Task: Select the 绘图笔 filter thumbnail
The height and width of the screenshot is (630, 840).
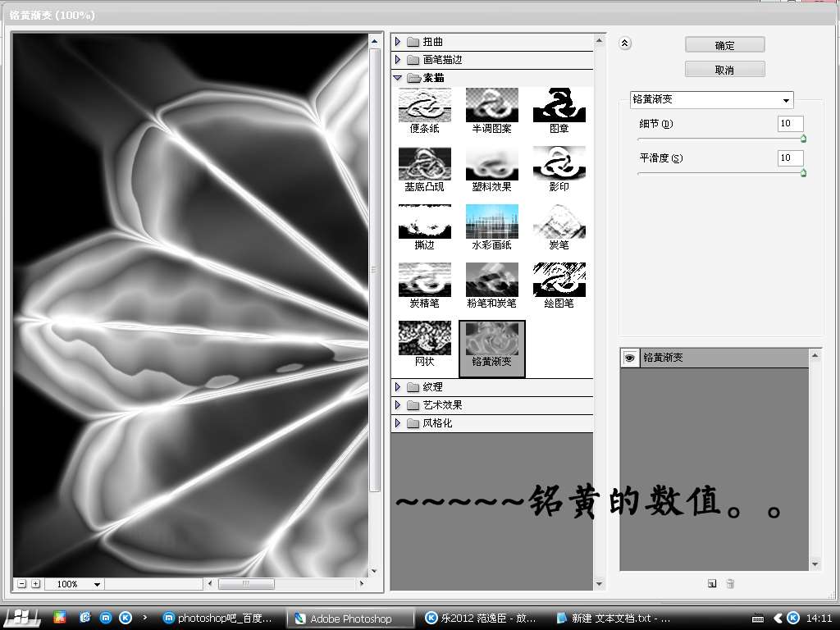Action: [x=559, y=280]
